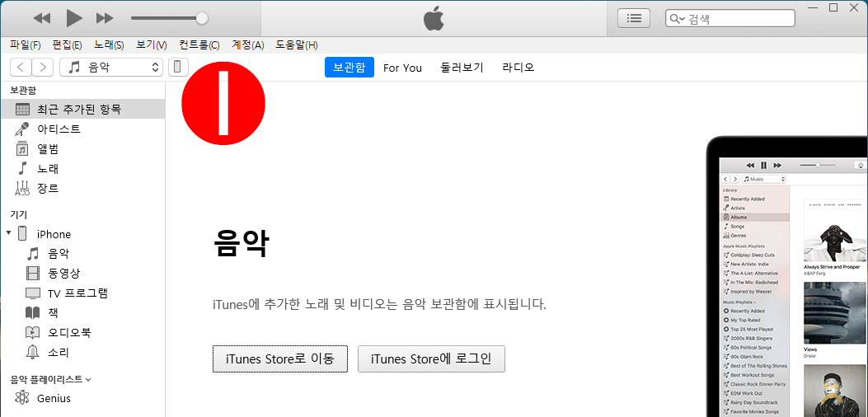The width and height of the screenshot is (868, 417).
Task: Select the iPhone phone icon under 기기
Action: point(23,234)
